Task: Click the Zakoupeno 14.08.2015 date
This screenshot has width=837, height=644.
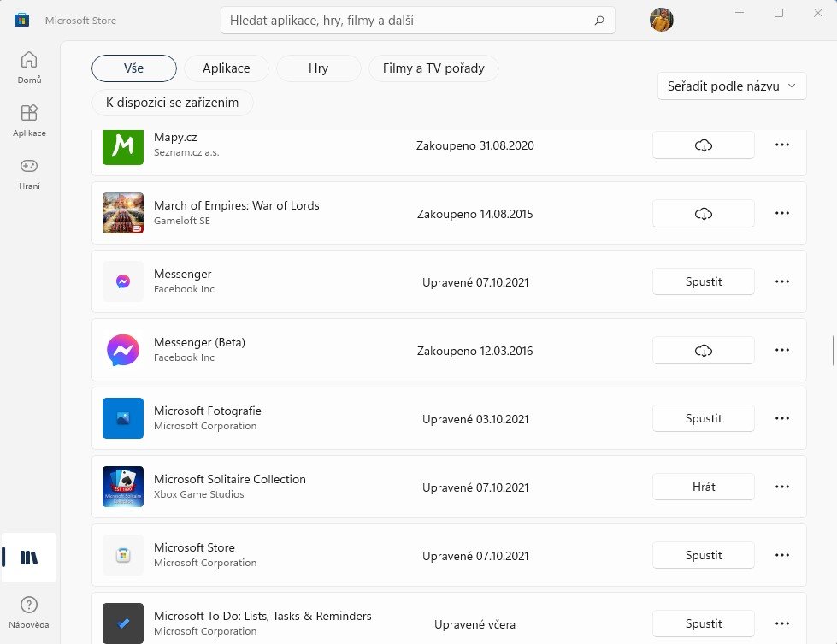Action: click(475, 214)
